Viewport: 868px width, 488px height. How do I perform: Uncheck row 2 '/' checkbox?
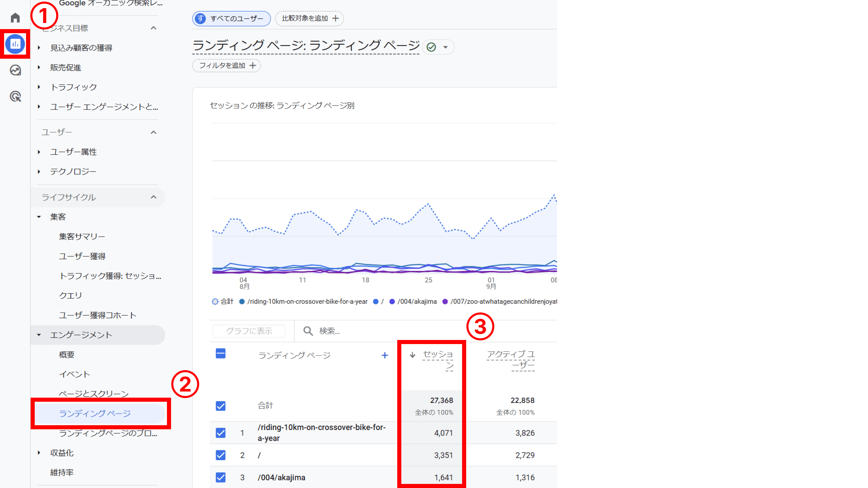(220, 455)
